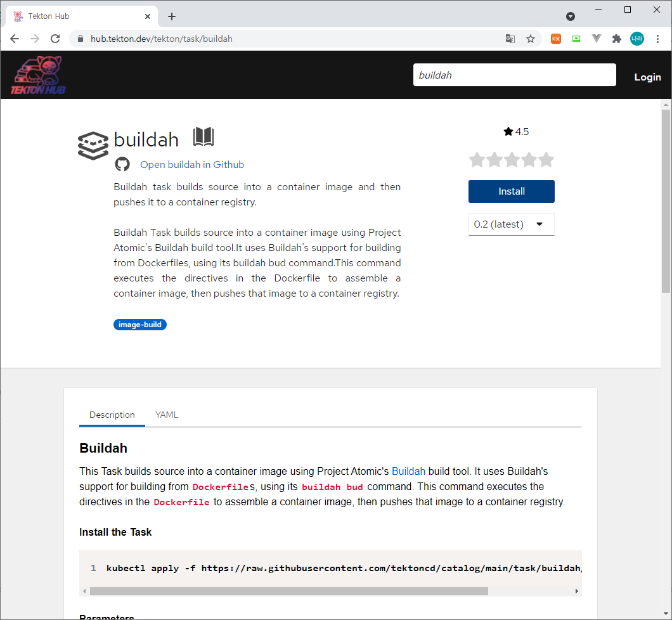672x620 pixels.
Task: Open the Chrome three-dot menu
Action: (x=657, y=39)
